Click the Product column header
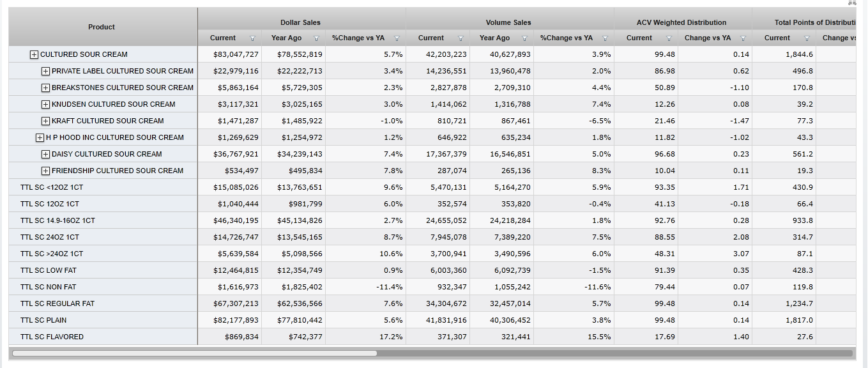The height and width of the screenshot is (368, 868). coord(102,27)
